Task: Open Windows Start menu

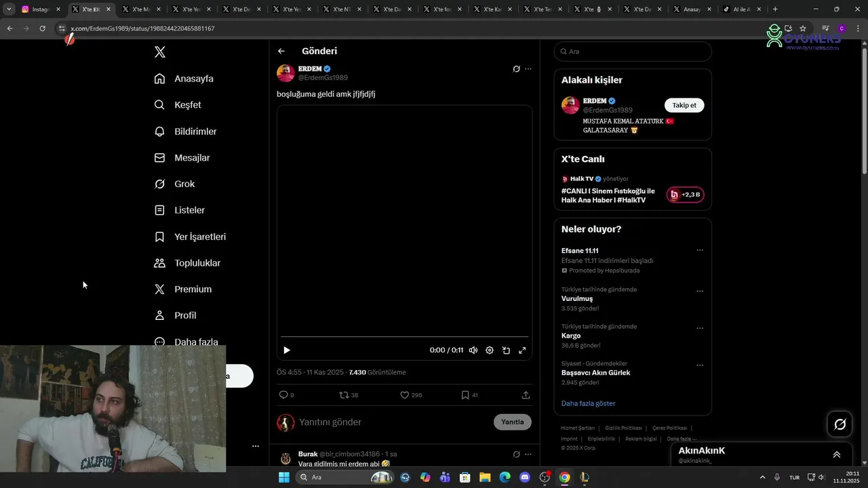Action: (x=284, y=477)
